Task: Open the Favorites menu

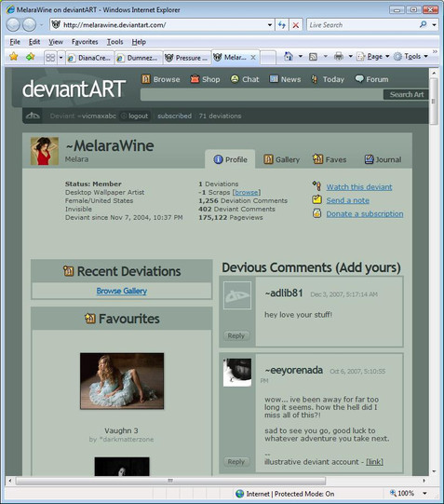Action: tap(85, 42)
